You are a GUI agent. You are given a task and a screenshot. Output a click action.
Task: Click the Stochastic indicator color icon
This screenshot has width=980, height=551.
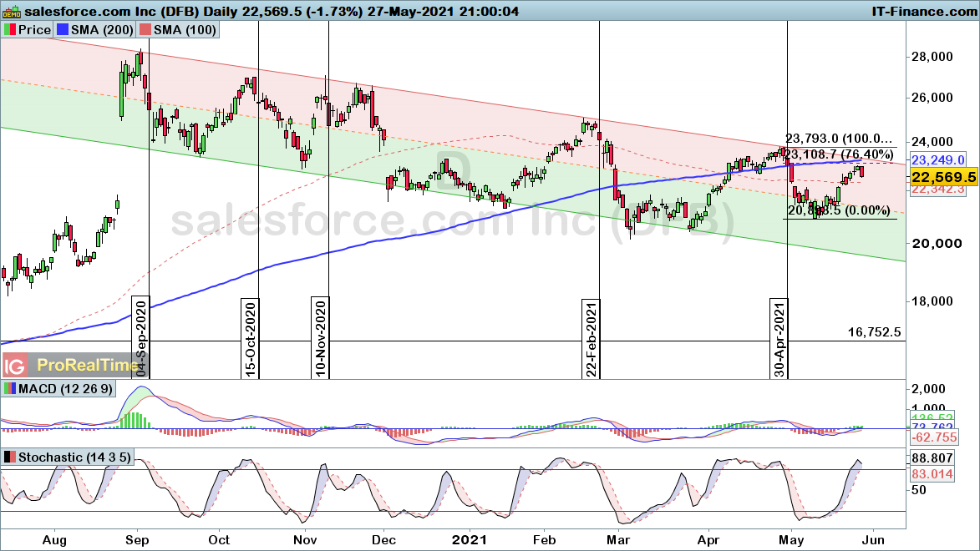9,457
